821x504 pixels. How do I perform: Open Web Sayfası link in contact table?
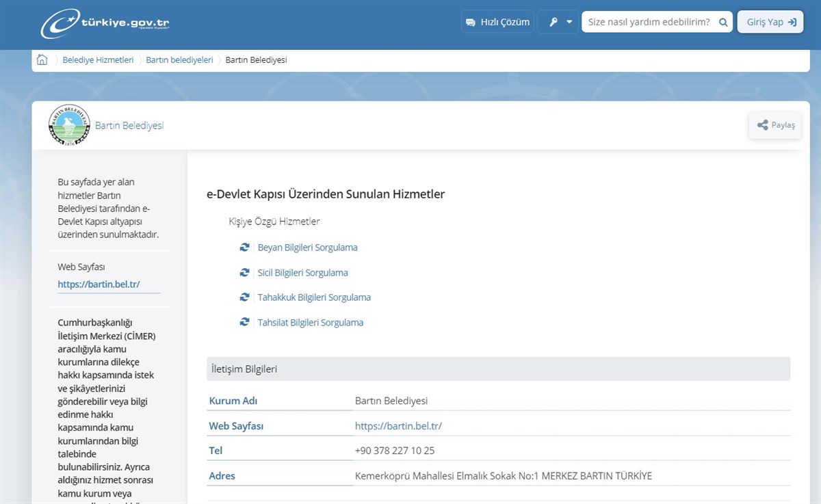click(398, 426)
